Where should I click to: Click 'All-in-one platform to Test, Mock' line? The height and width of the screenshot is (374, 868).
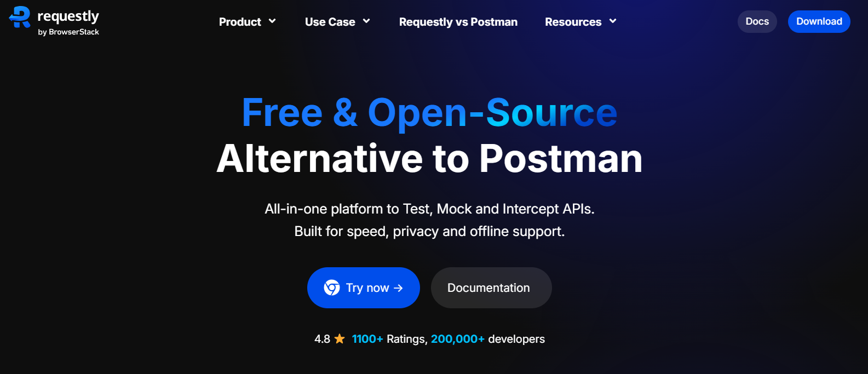tap(430, 209)
